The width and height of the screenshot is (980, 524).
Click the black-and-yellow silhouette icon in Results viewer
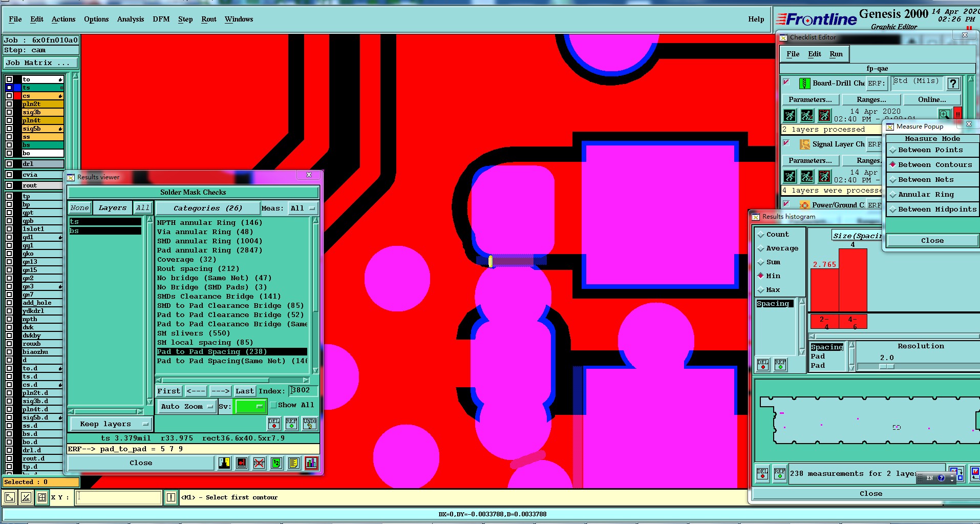(224, 463)
